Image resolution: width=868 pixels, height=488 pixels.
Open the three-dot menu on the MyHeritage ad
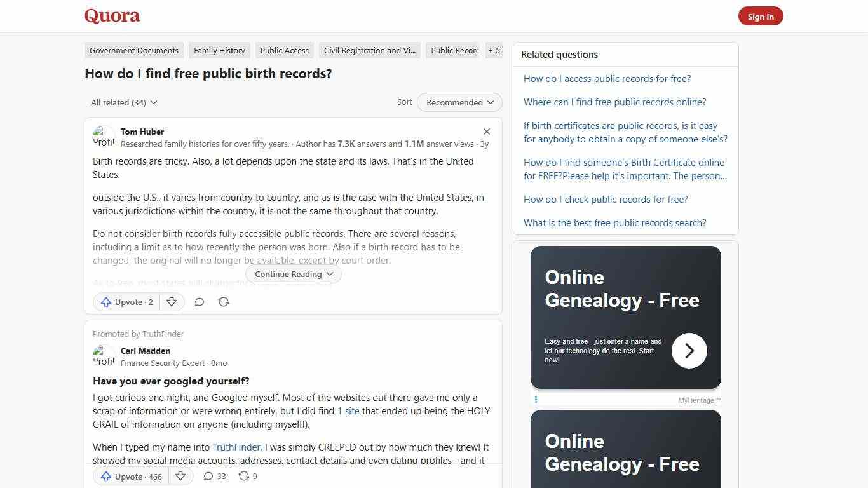536,400
